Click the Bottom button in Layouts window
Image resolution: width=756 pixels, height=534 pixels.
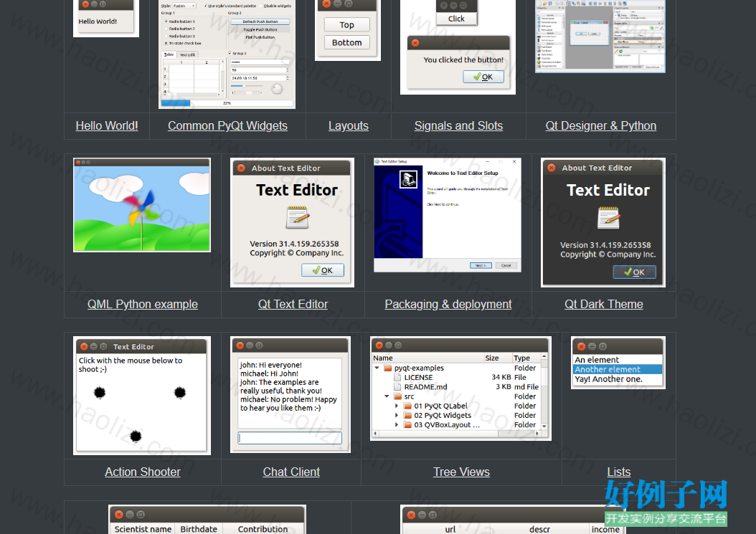click(346, 42)
